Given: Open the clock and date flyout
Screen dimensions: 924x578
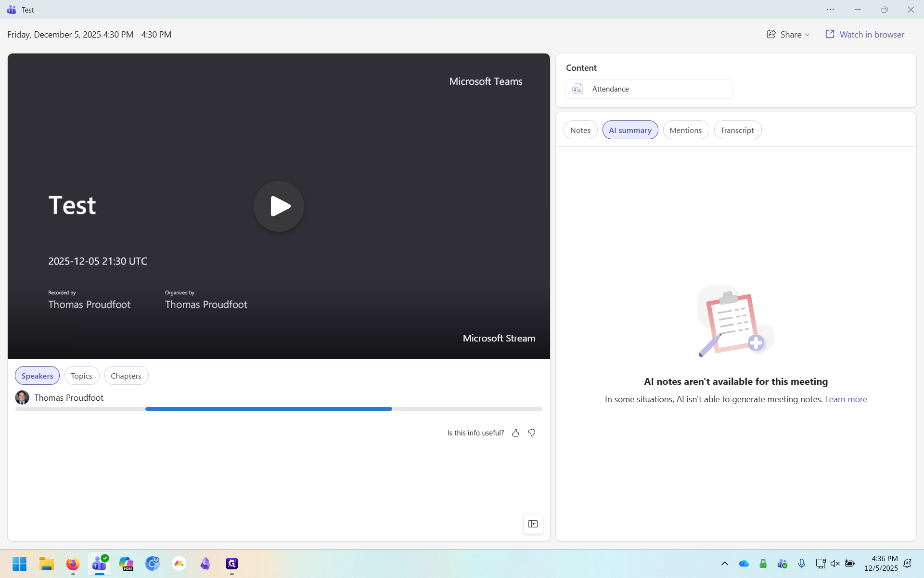Looking at the screenshot, I should click(x=881, y=564).
